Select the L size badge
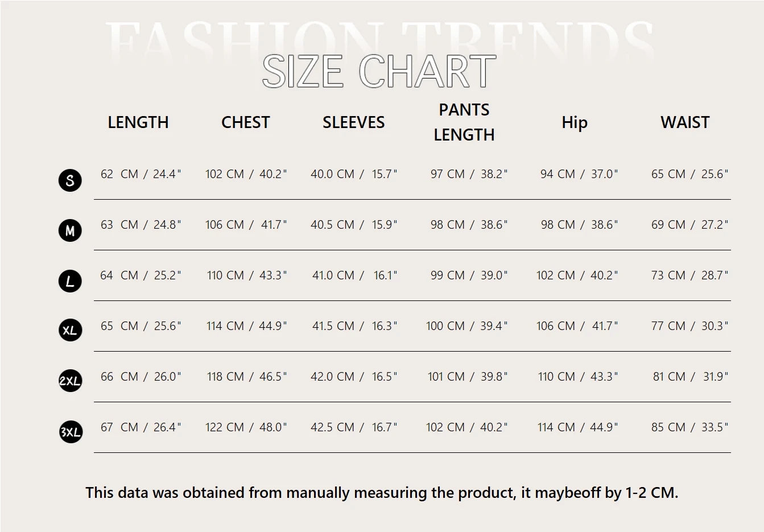This screenshot has height=532, width=764. coord(70,281)
